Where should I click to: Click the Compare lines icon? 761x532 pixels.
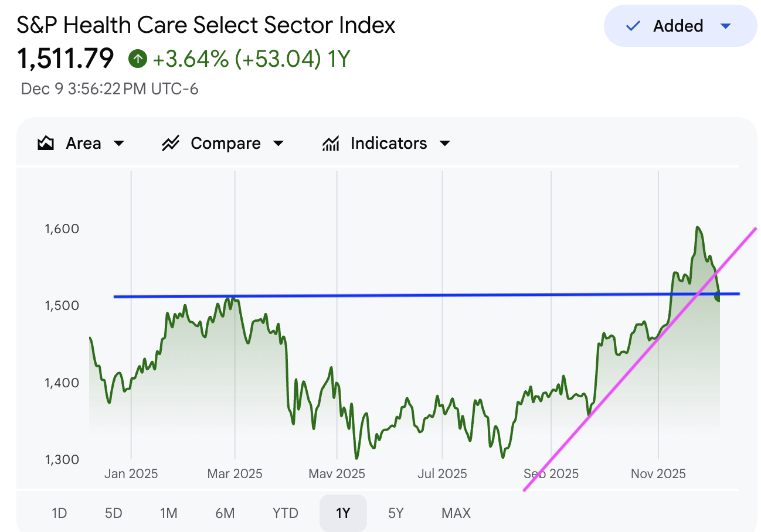click(171, 144)
